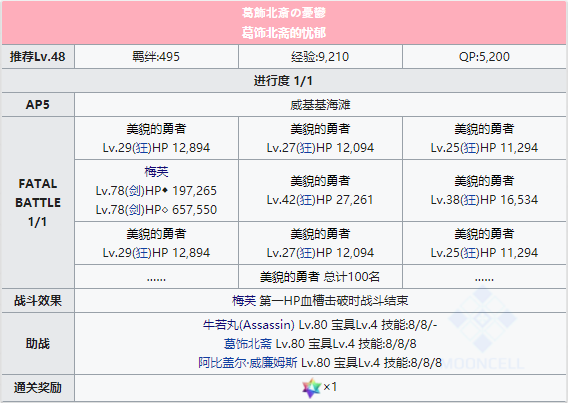Click the Saint Quartz reward icon
Viewport: 568px width, 403px height.
312,388
